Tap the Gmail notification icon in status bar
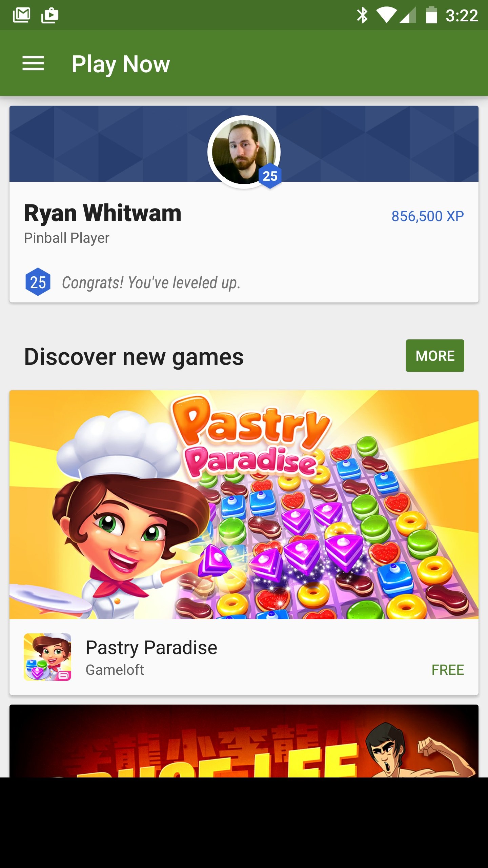Viewport: 488px width, 868px height. (21, 15)
